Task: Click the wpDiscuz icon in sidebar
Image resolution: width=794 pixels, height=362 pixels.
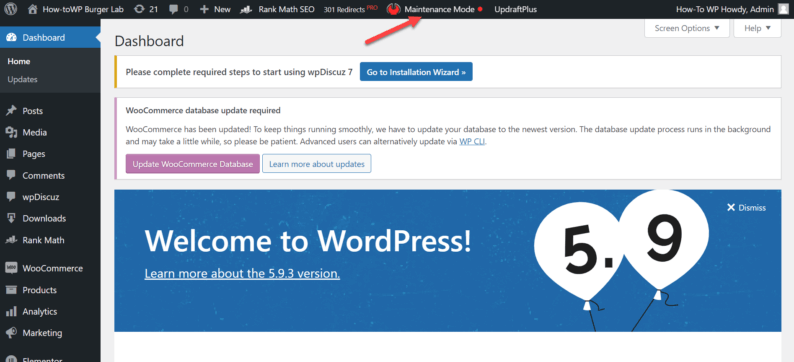Action: point(11,197)
